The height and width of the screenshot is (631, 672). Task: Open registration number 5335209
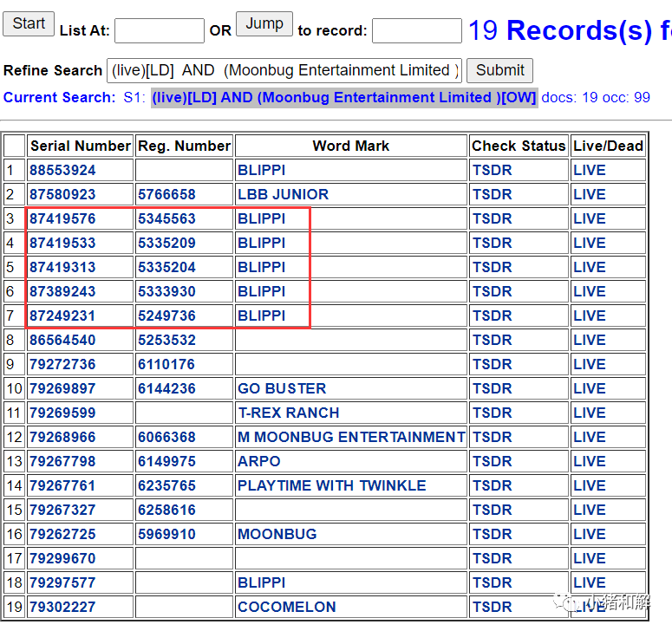(166, 243)
